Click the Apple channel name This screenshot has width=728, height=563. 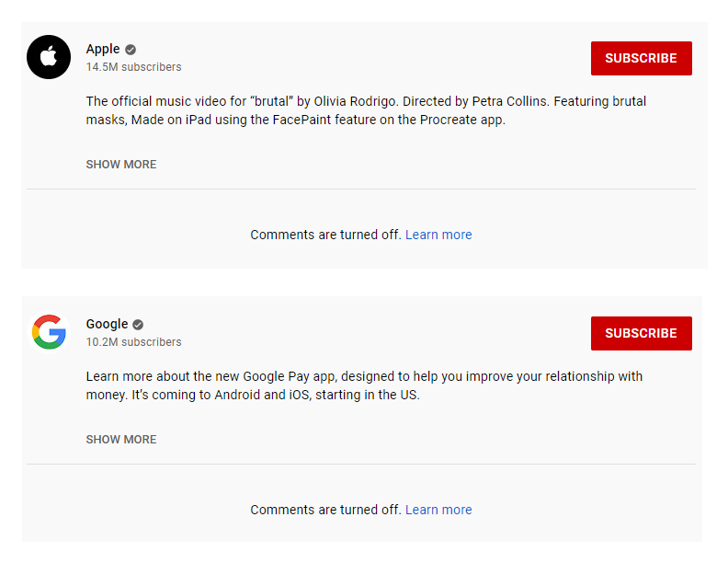point(103,49)
